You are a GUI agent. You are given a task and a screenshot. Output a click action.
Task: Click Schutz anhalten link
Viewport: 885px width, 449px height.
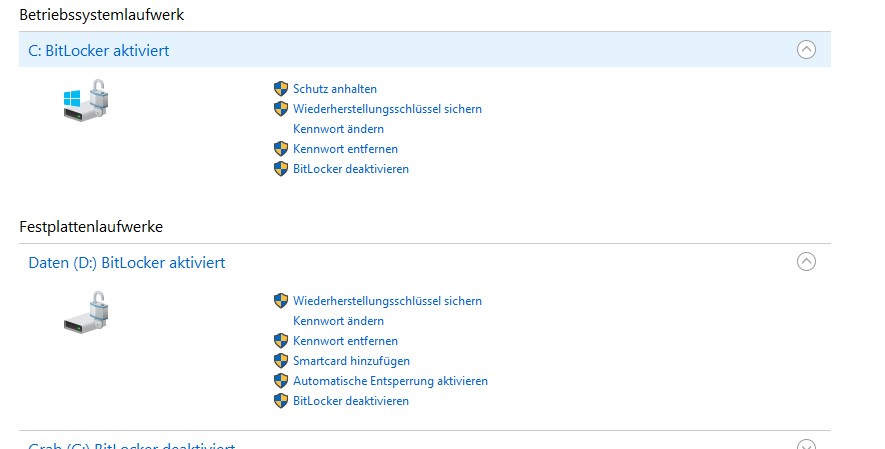[x=335, y=89]
